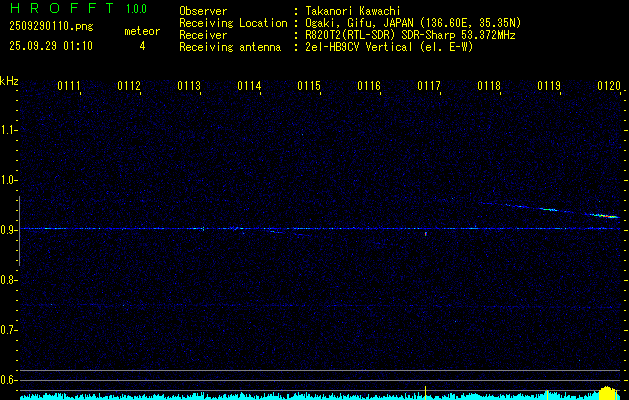Click the meteor count value 4
629x400 pixels.
point(142,46)
